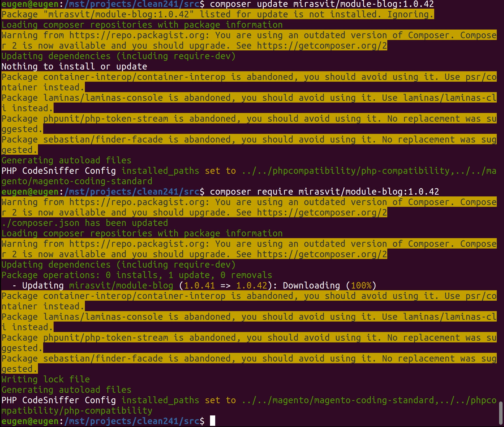Click the first 'container-interop is abandoned' warning
This screenshot has height=427, width=504.
[249, 82]
